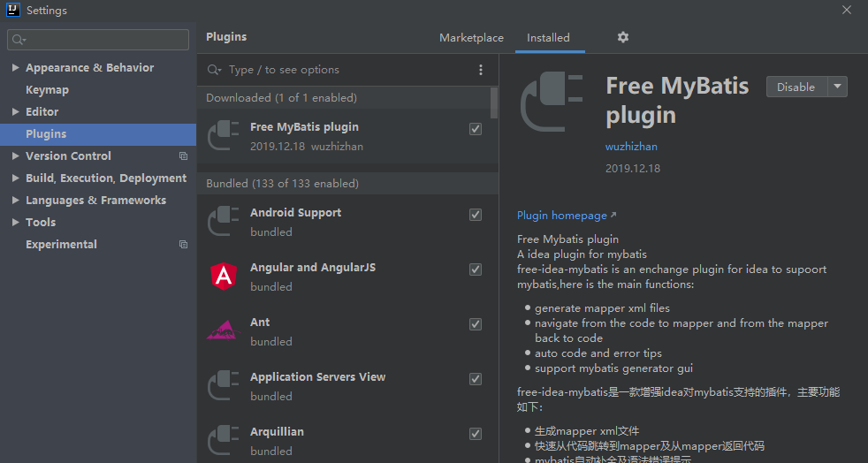
Task: Uncheck the Free MyBatis plugin checkbox
Action: (x=475, y=129)
